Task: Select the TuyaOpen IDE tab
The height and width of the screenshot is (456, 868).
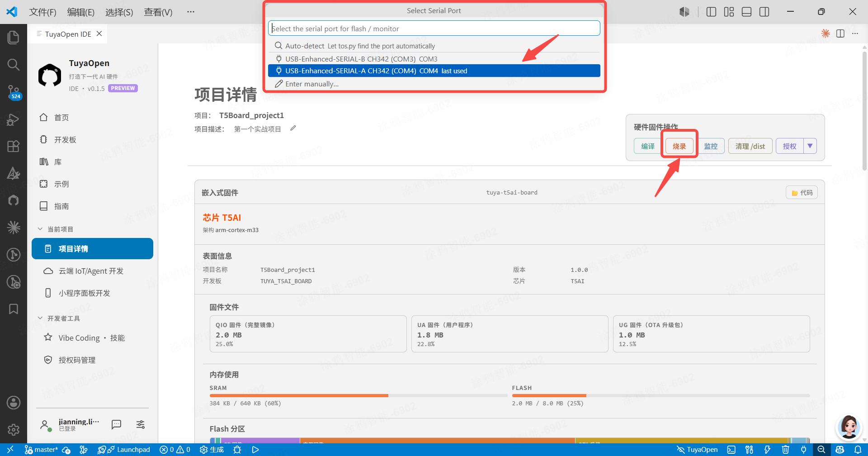Action: [68, 34]
